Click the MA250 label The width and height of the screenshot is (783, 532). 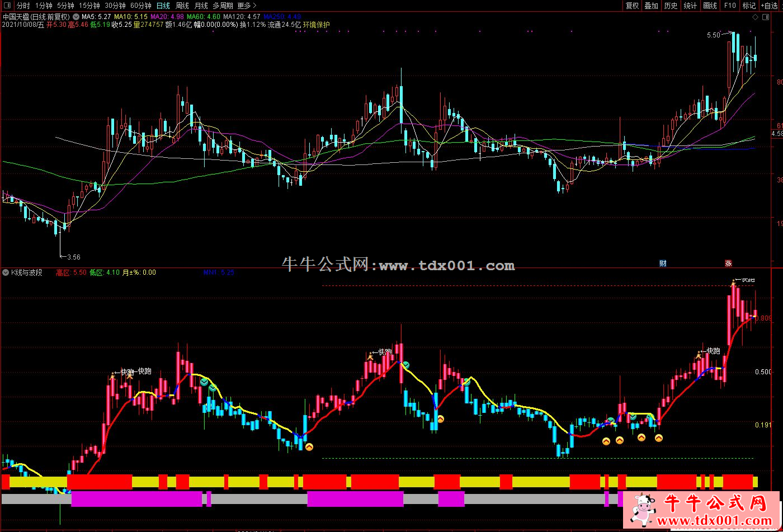(282, 17)
